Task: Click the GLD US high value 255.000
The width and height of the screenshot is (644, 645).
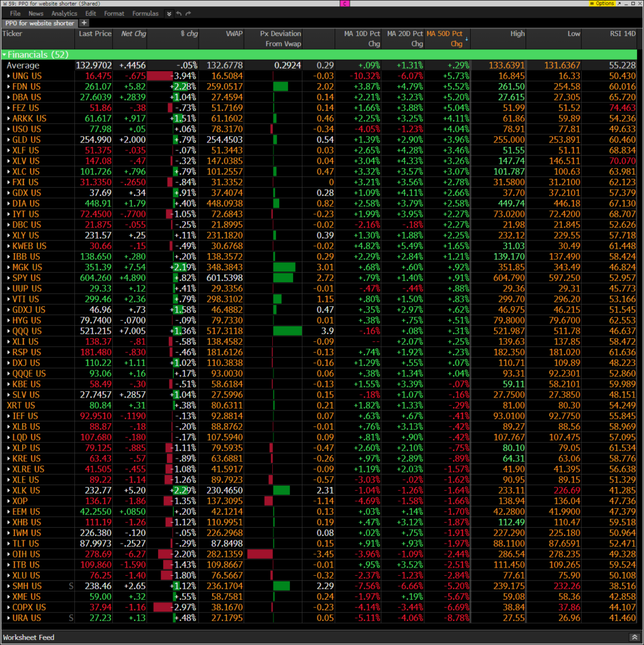Action: (x=509, y=140)
